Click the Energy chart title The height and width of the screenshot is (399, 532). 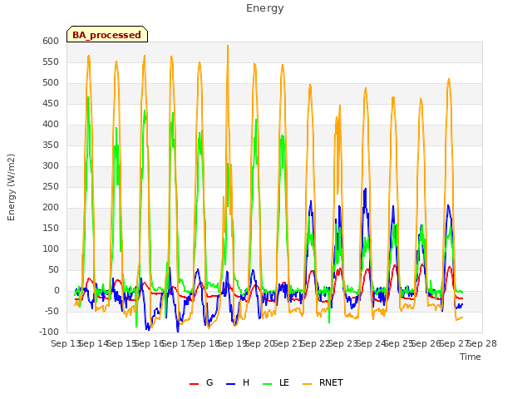coord(265,8)
